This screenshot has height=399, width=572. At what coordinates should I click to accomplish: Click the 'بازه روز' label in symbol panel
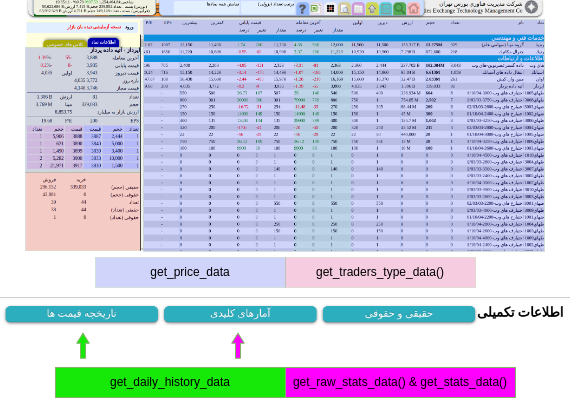click(x=131, y=81)
